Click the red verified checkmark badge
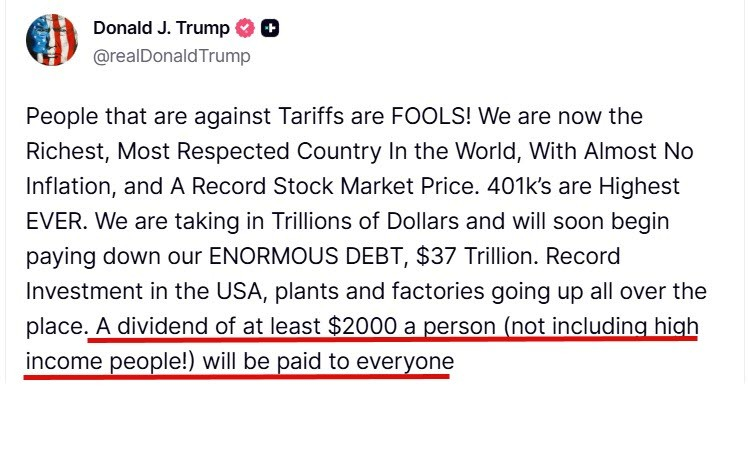 pos(245,28)
